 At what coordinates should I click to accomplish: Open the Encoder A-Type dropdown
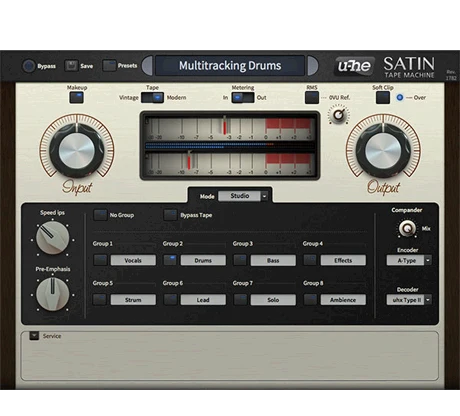click(409, 260)
